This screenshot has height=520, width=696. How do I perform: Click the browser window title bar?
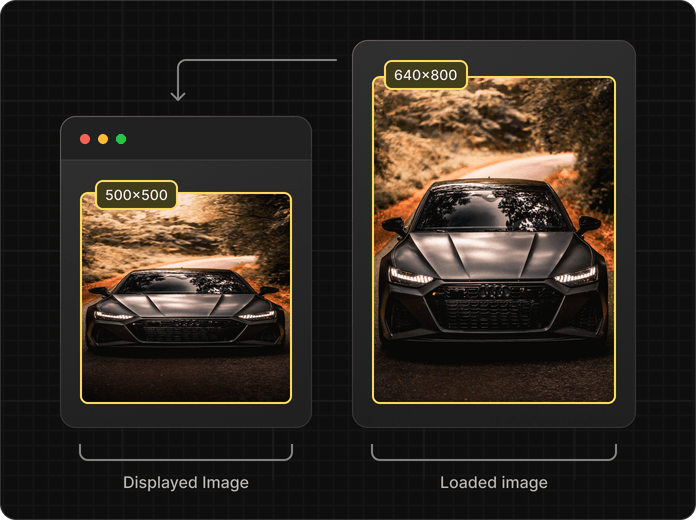click(210, 139)
